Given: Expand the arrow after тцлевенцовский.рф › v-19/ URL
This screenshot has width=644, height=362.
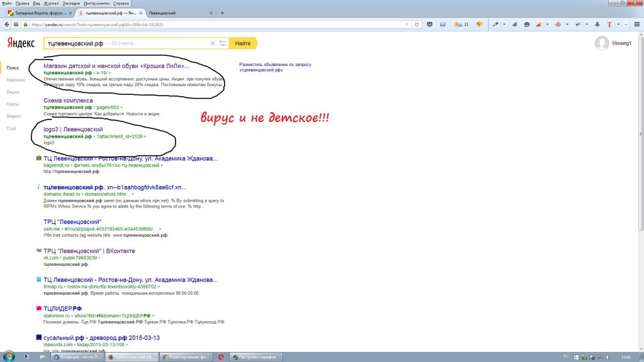Looking at the screenshot, I should coord(109,73).
